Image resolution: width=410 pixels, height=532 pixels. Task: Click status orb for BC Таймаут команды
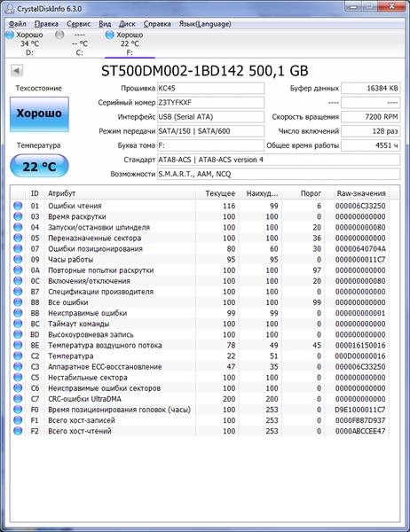pyautogui.click(x=18, y=324)
